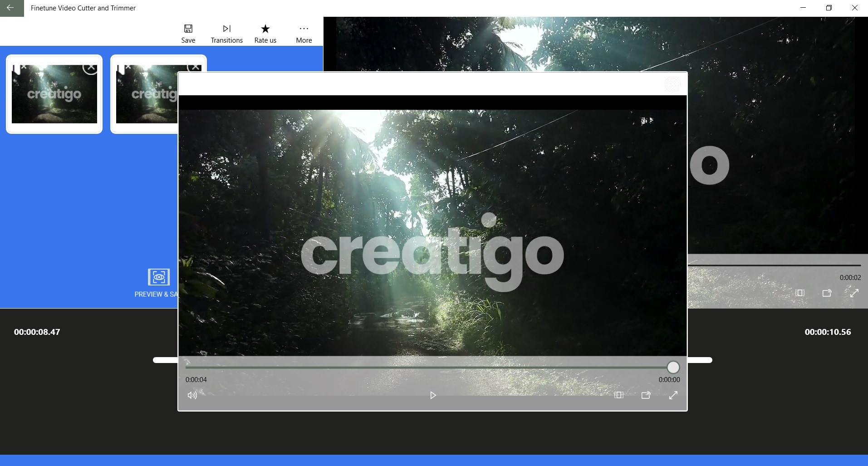Click the back arrow at top left

(11, 8)
